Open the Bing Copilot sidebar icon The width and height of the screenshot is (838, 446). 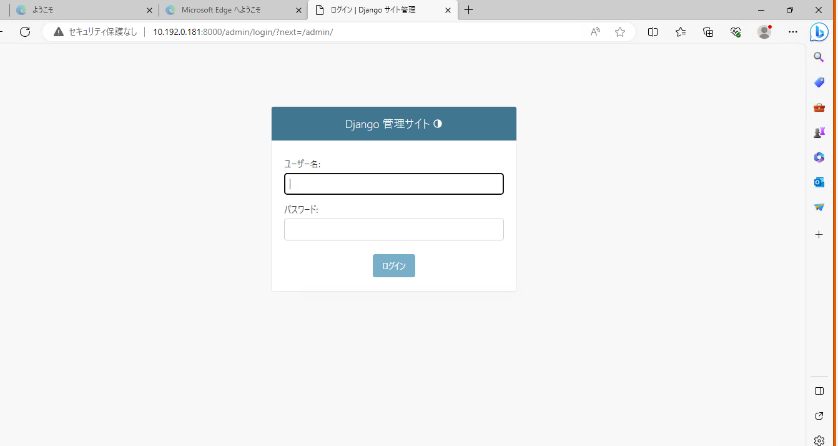(819, 32)
